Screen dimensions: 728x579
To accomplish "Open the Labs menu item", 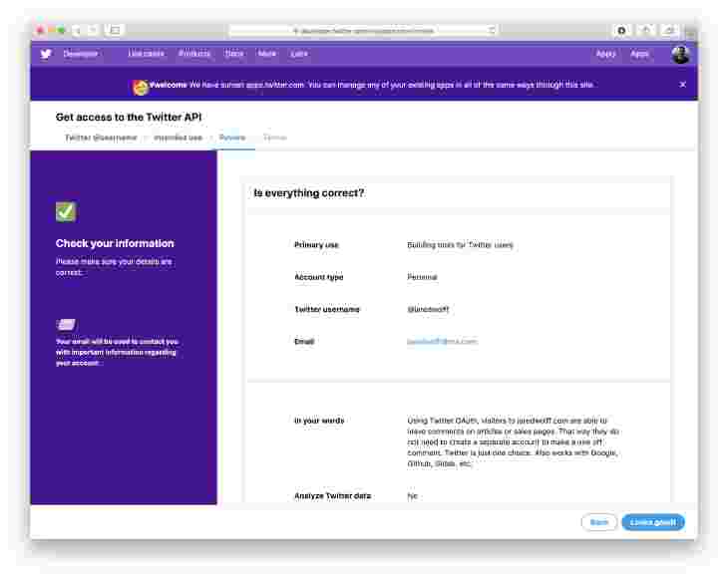I will (299, 54).
